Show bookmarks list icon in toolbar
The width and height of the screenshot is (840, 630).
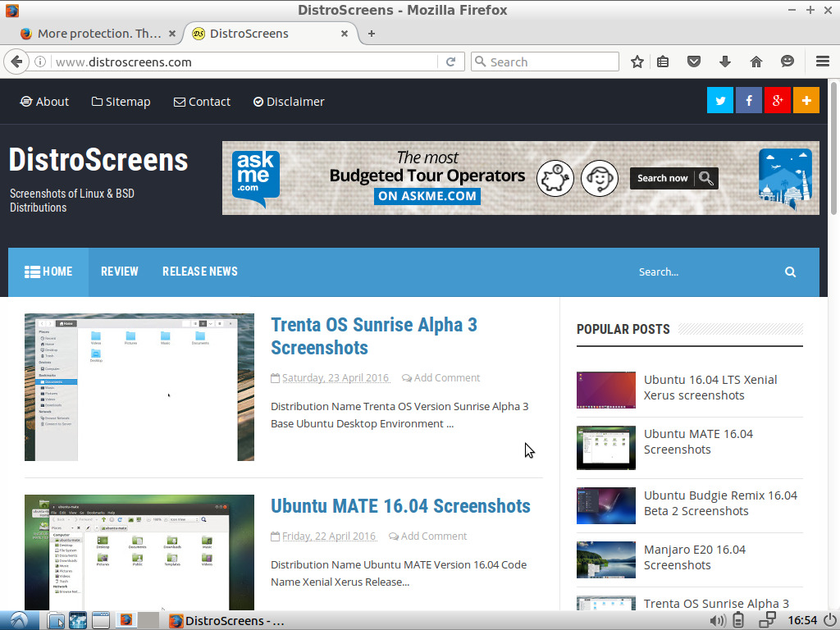663,62
